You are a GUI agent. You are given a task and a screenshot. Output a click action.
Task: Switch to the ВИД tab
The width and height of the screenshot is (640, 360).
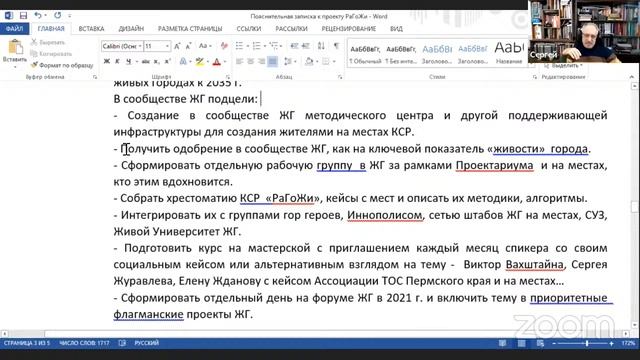coord(396,29)
